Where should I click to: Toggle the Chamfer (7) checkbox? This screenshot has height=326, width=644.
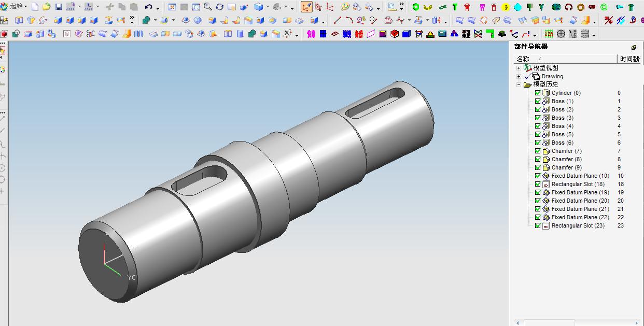coord(538,151)
